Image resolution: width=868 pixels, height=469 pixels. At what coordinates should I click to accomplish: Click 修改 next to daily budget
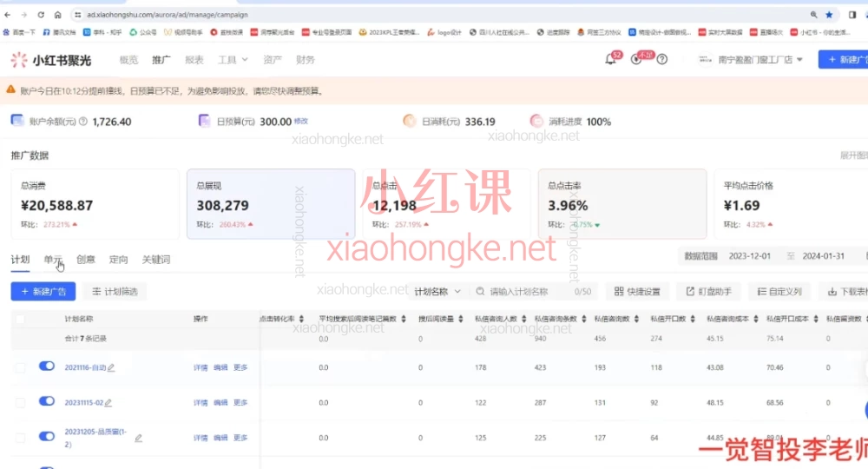pyautogui.click(x=300, y=122)
